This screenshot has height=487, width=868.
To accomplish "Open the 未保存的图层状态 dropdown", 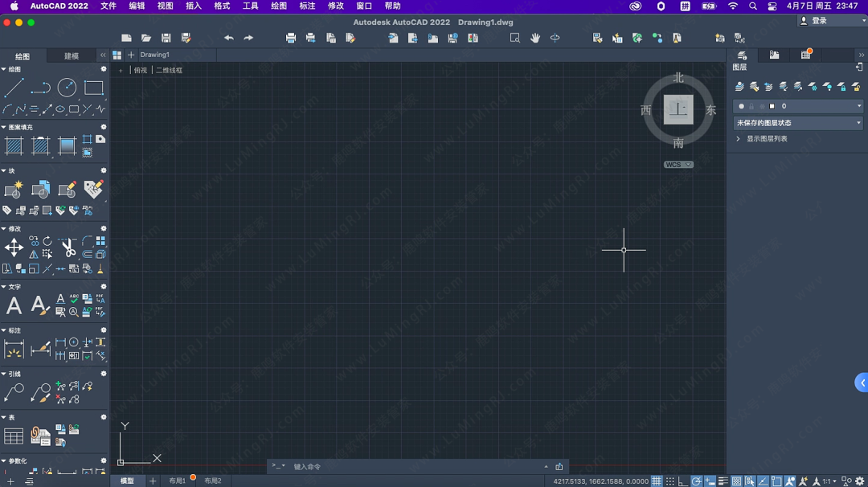I will point(798,123).
